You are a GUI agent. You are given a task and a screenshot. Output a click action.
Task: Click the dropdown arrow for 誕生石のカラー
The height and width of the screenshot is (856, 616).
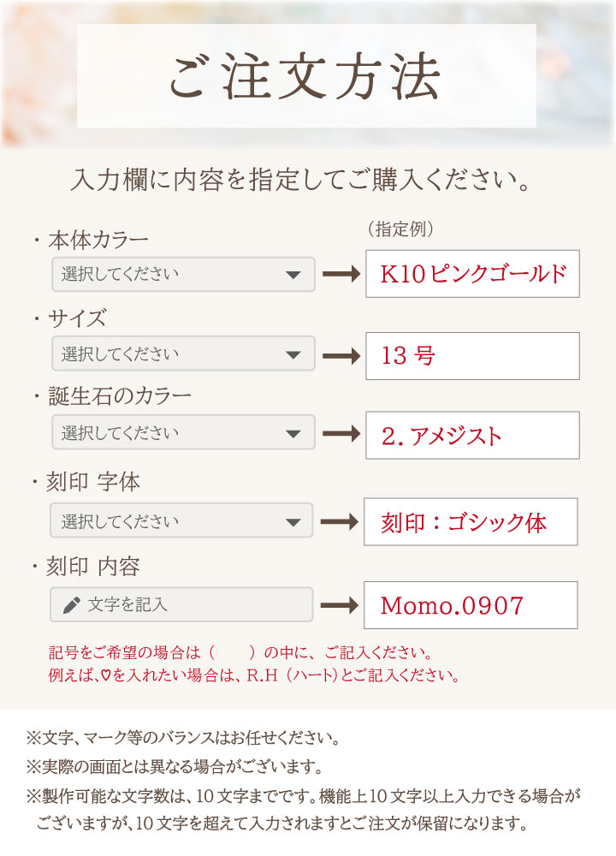pyautogui.click(x=293, y=433)
